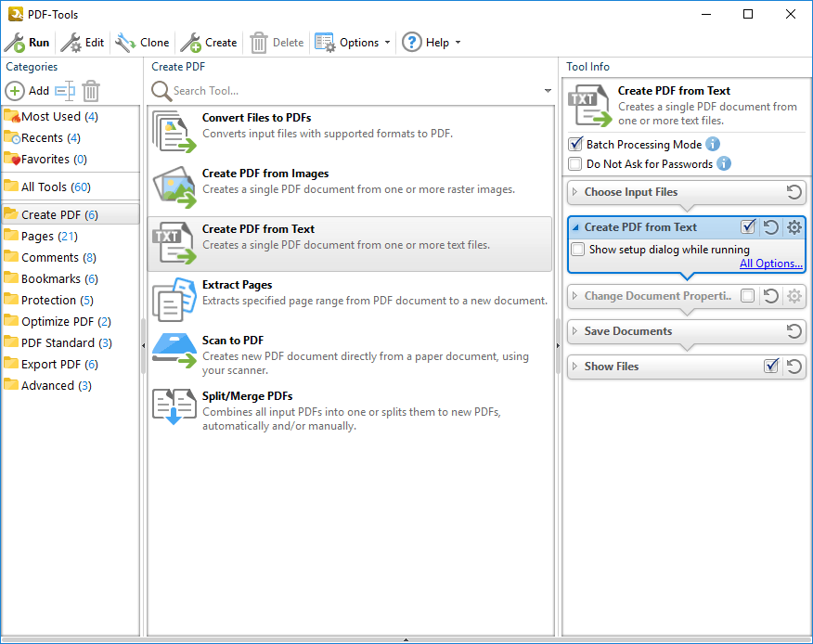Select the Create PDF category
This screenshot has height=644, width=813.
(71, 214)
